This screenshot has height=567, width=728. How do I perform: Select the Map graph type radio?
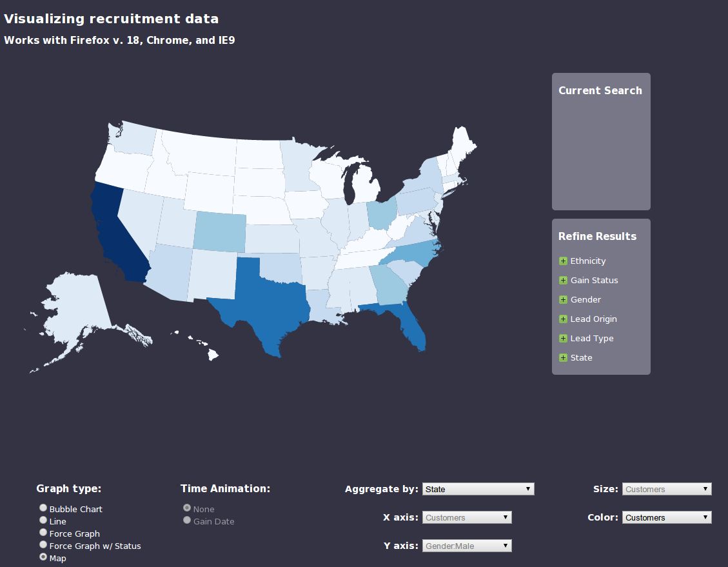[43, 557]
